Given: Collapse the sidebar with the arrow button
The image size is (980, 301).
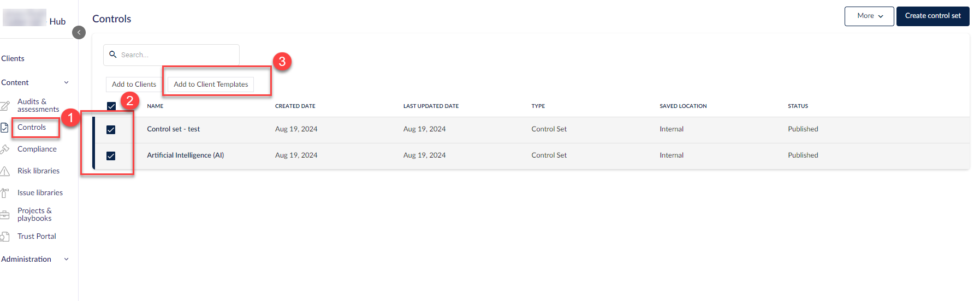Looking at the screenshot, I should (x=79, y=33).
